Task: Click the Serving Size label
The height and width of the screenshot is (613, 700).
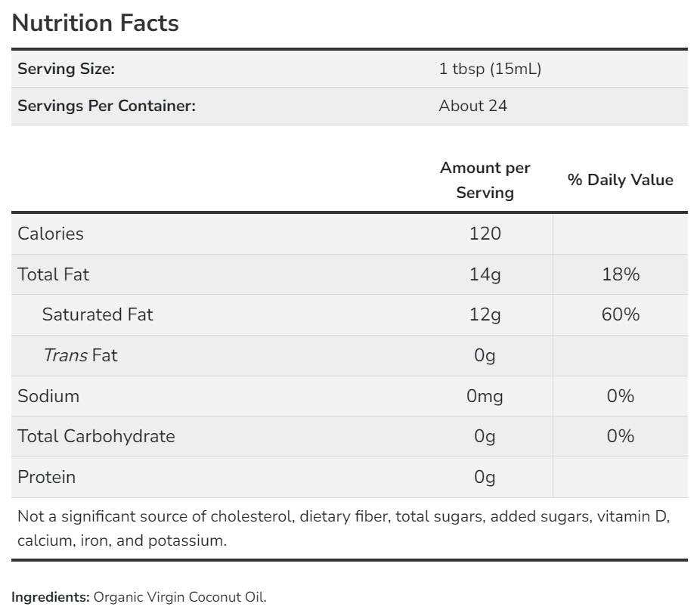Action: coord(67,69)
